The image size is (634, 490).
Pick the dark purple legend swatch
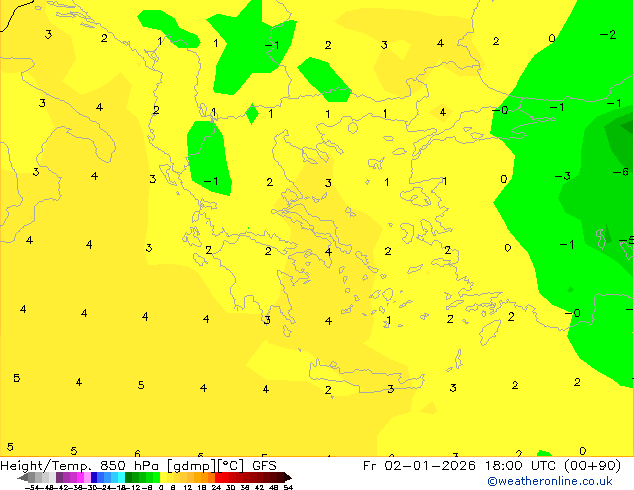[x=59, y=477]
